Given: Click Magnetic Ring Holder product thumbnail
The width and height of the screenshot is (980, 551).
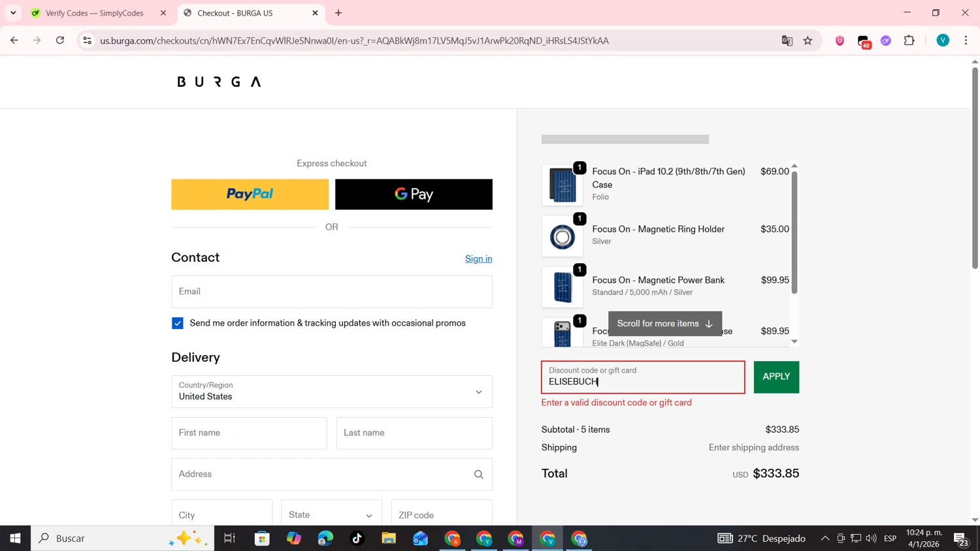Looking at the screenshot, I should pyautogui.click(x=563, y=236).
